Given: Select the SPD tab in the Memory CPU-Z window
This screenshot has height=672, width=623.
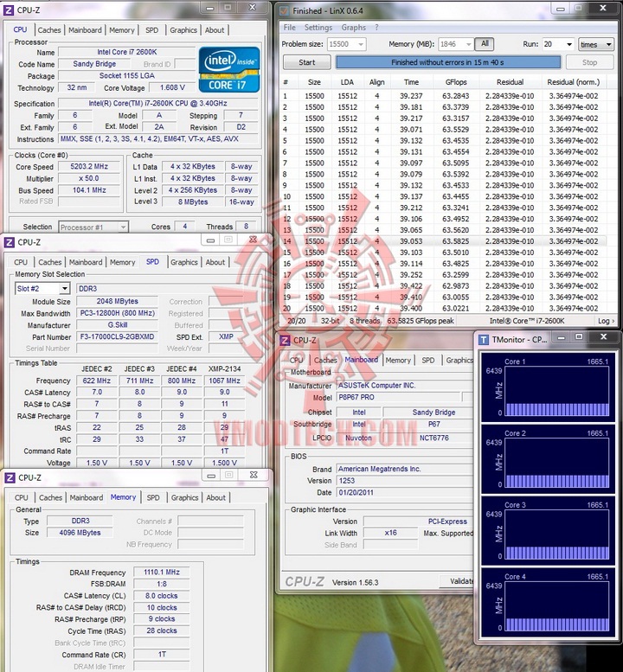Looking at the screenshot, I should [x=153, y=498].
